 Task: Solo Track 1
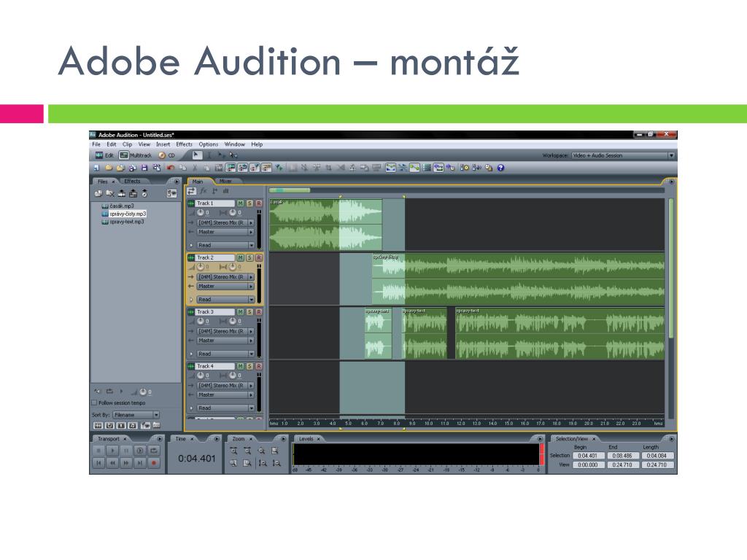(249, 203)
